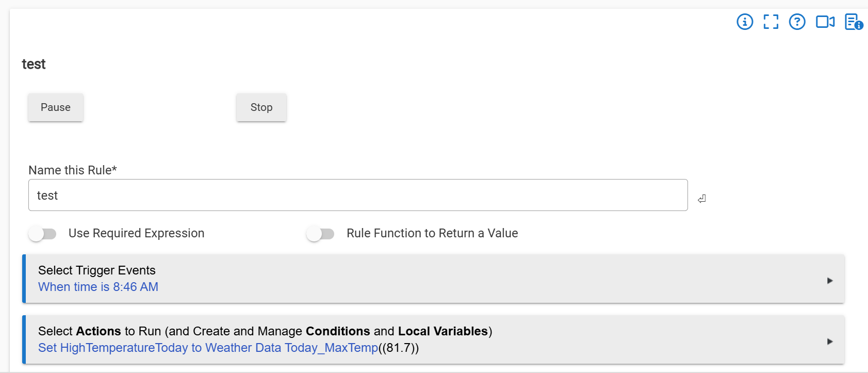Expand the Select Actions to Run arrow
This screenshot has height=373, width=868.
(x=830, y=342)
